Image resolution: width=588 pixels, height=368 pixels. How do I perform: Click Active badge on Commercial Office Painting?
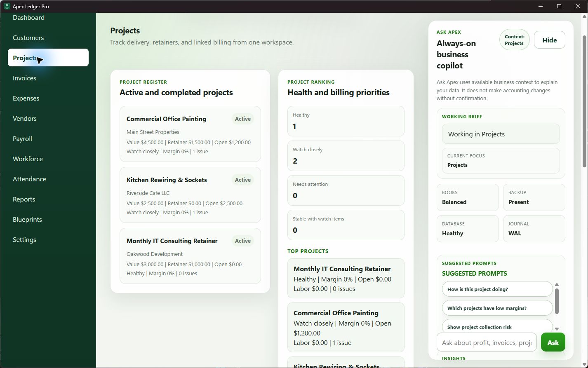tap(243, 119)
